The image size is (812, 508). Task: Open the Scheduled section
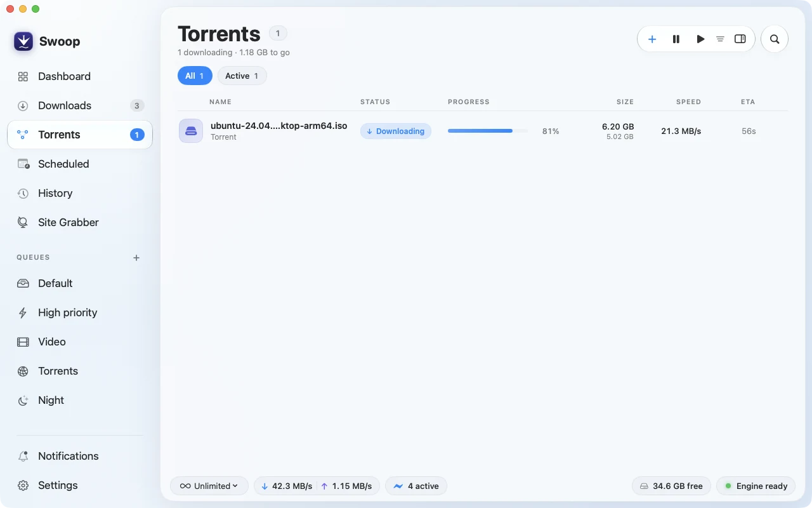(80, 164)
